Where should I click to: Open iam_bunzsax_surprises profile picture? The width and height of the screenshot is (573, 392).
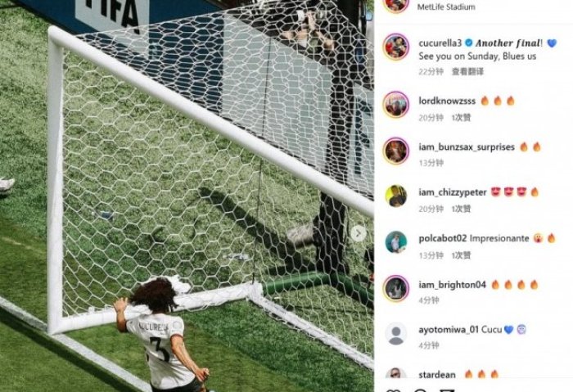pyautogui.click(x=395, y=151)
